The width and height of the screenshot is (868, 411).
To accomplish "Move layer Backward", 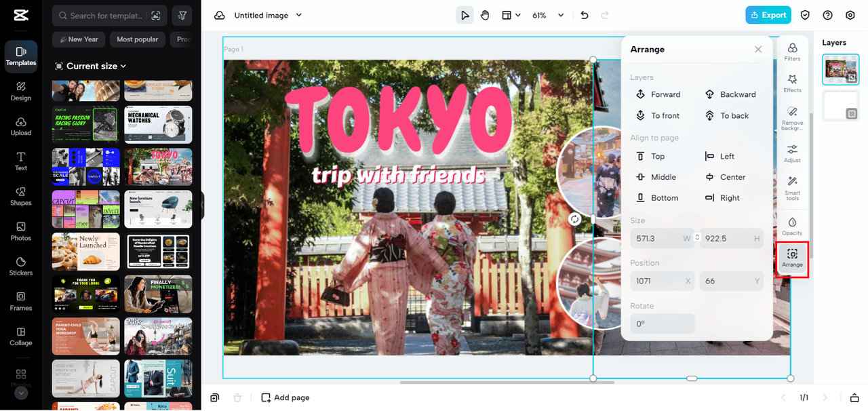I will (x=730, y=94).
